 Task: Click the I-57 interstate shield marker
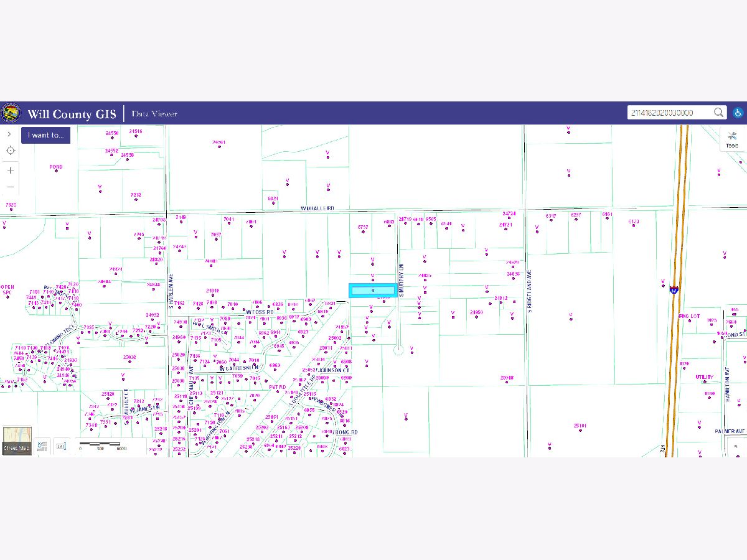click(674, 290)
